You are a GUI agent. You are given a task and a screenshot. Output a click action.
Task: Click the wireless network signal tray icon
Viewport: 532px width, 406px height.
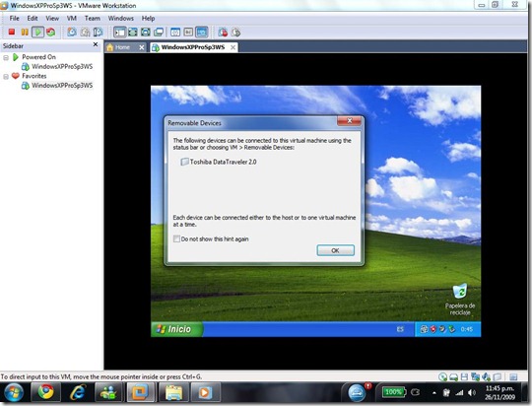pyautogui.click(x=459, y=393)
